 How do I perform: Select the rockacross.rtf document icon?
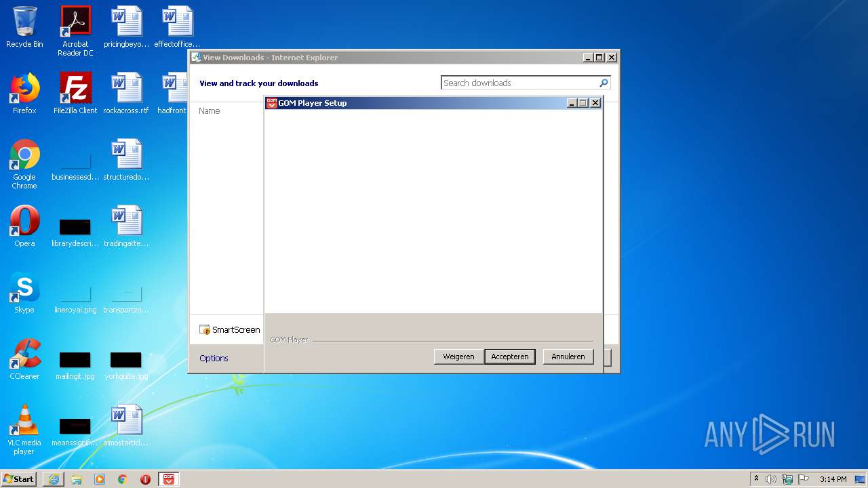(x=127, y=94)
